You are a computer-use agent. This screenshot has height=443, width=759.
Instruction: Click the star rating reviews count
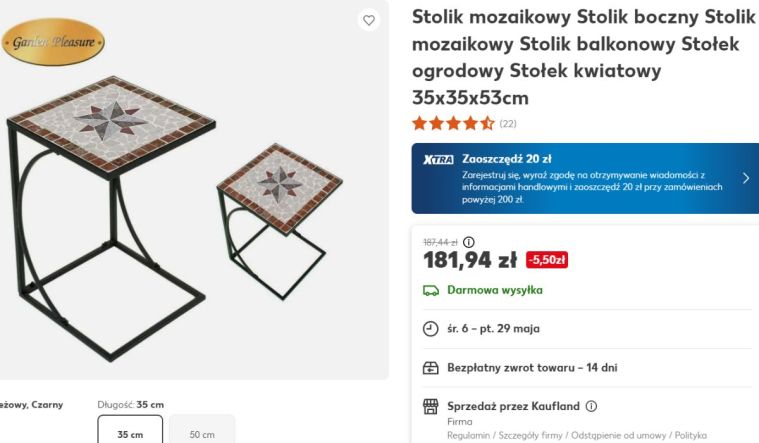tap(508, 124)
